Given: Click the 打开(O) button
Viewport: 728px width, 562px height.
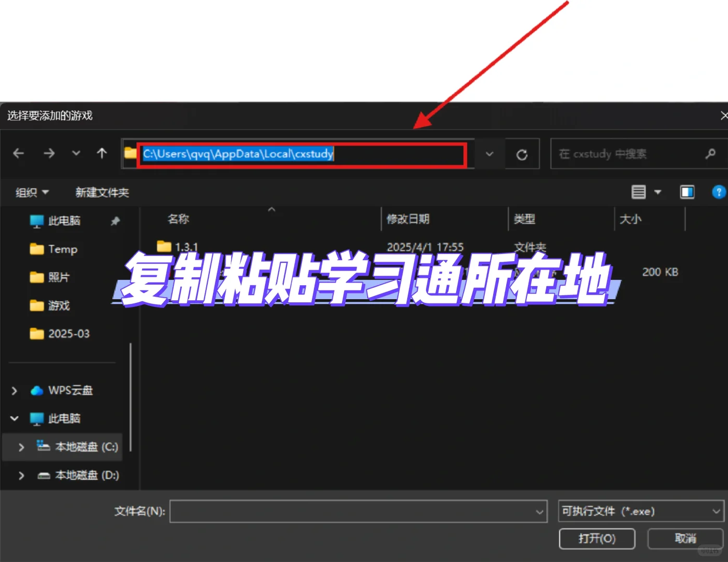Looking at the screenshot, I should point(597,539).
